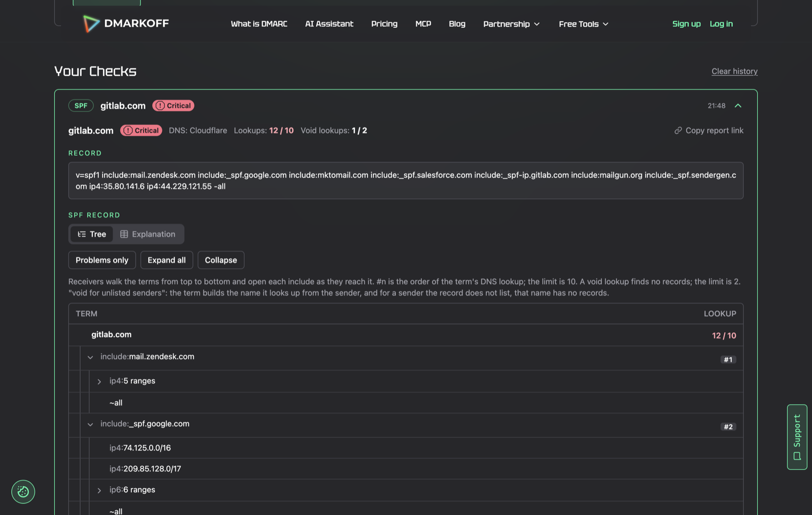
Task: Collapse the include:_spf.google.com tree node
Action: [90, 424]
